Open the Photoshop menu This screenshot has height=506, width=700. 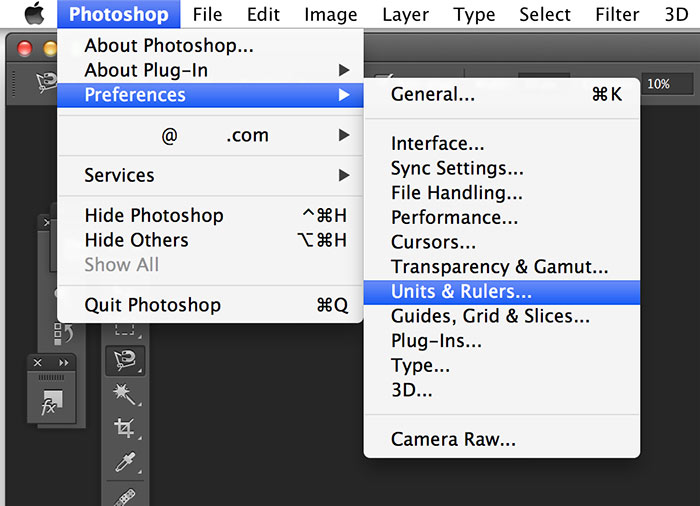tap(119, 14)
